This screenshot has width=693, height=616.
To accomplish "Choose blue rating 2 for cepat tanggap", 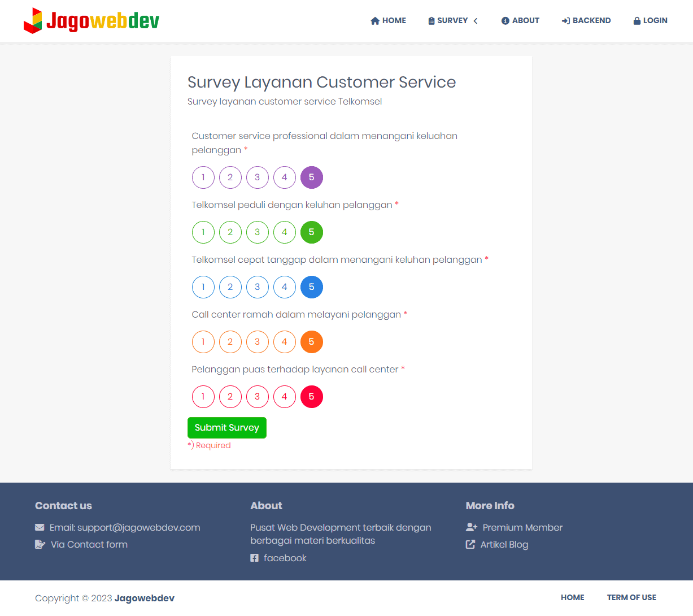I will (230, 287).
